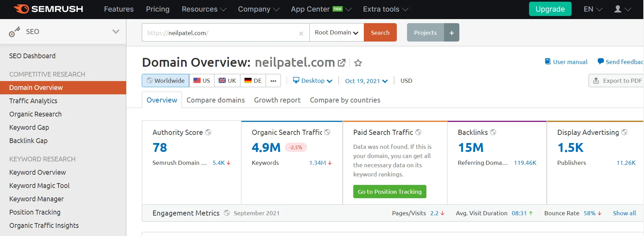
Task: Open neilpatel.com via the external link icon
Action: pos(341,63)
